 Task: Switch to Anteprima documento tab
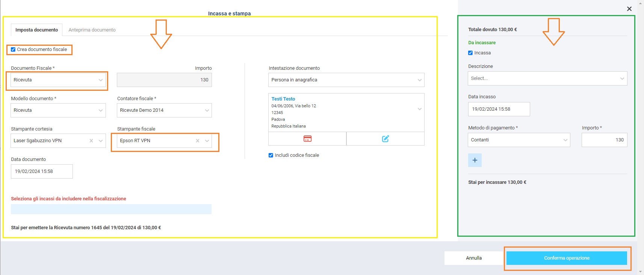tap(92, 30)
